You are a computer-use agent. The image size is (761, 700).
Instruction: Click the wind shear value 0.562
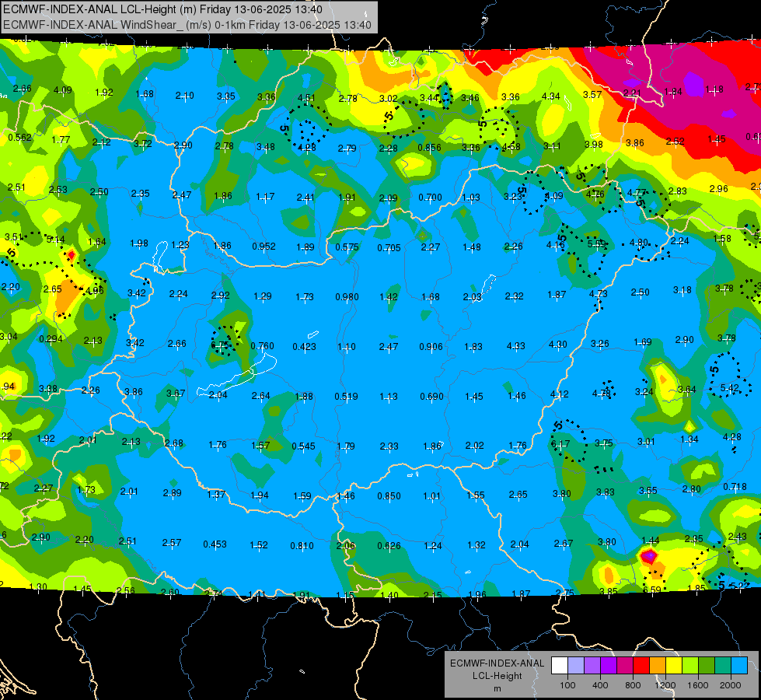coord(20,138)
